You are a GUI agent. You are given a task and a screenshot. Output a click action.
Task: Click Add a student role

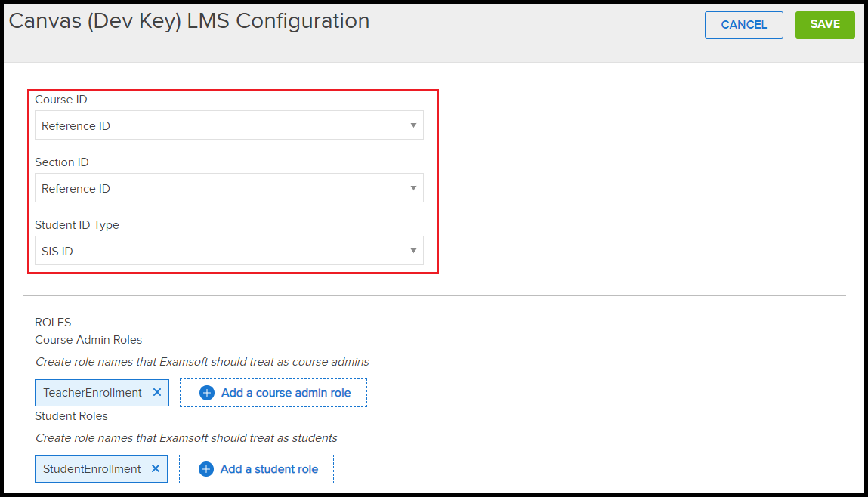(x=266, y=468)
